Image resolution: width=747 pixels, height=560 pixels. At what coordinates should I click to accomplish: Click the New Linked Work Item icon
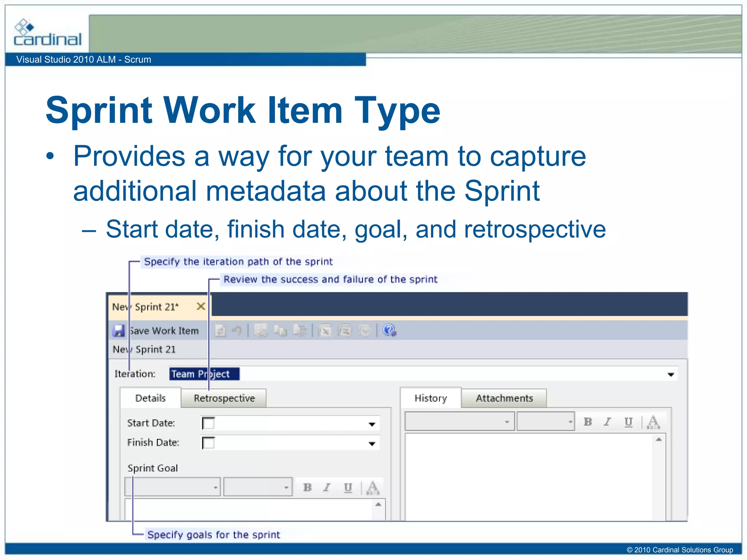[x=260, y=330]
